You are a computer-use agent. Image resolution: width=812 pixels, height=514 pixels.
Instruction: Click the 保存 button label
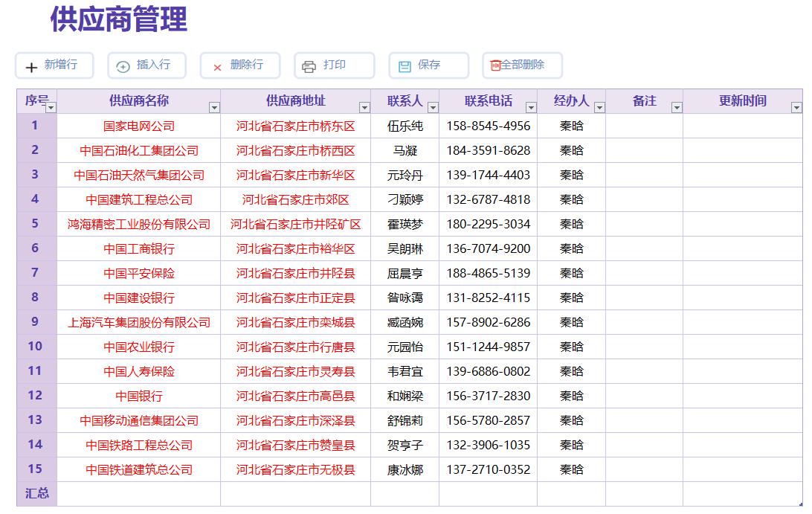(429, 65)
